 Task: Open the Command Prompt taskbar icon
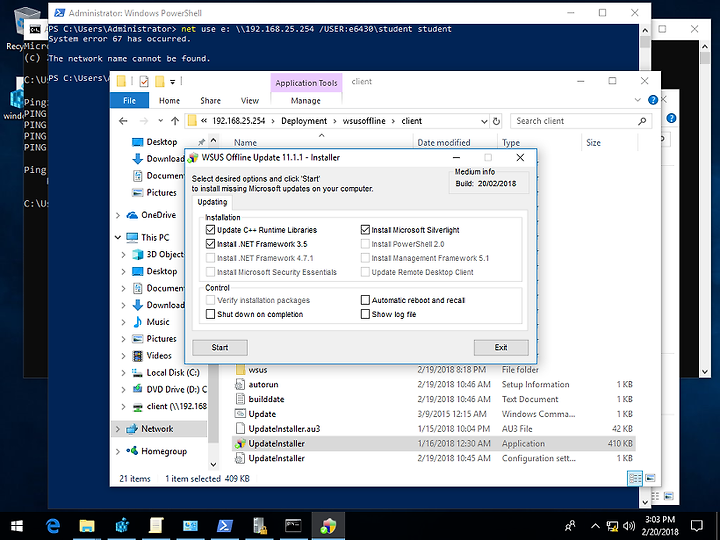tap(293, 526)
